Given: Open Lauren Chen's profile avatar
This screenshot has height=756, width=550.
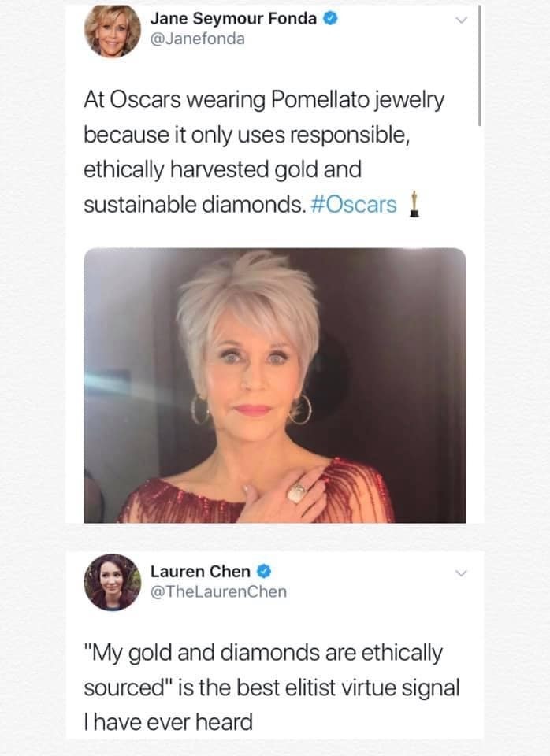Looking at the screenshot, I should coord(110,582).
